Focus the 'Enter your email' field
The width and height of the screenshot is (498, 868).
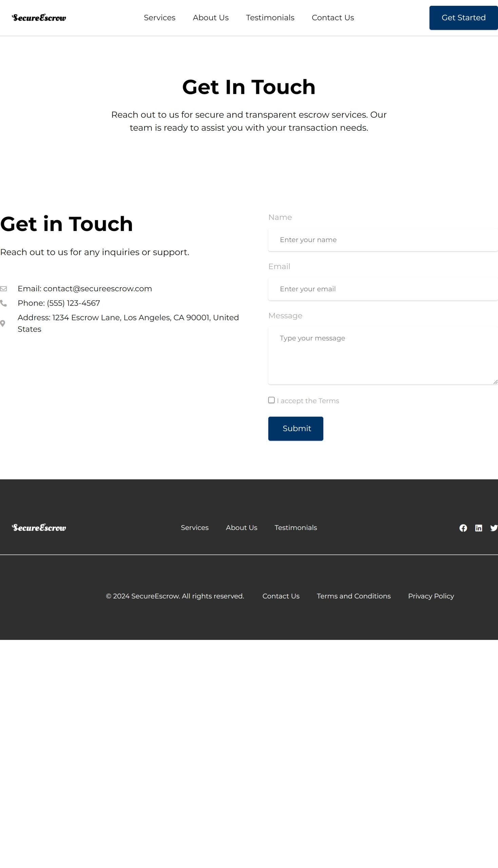click(x=383, y=289)
